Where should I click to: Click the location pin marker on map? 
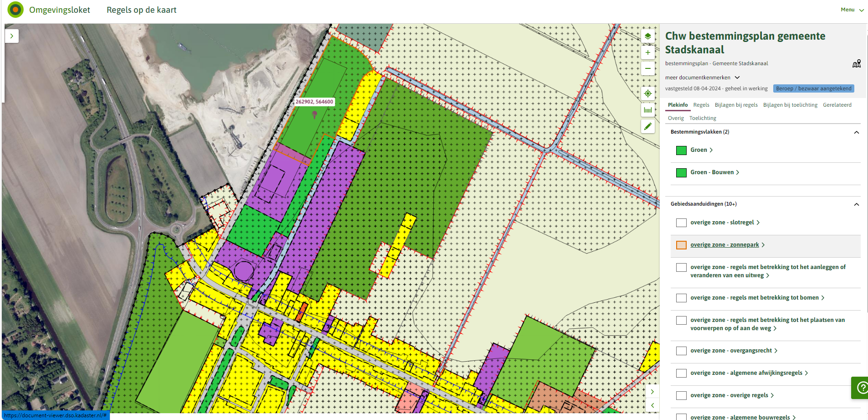314,114
